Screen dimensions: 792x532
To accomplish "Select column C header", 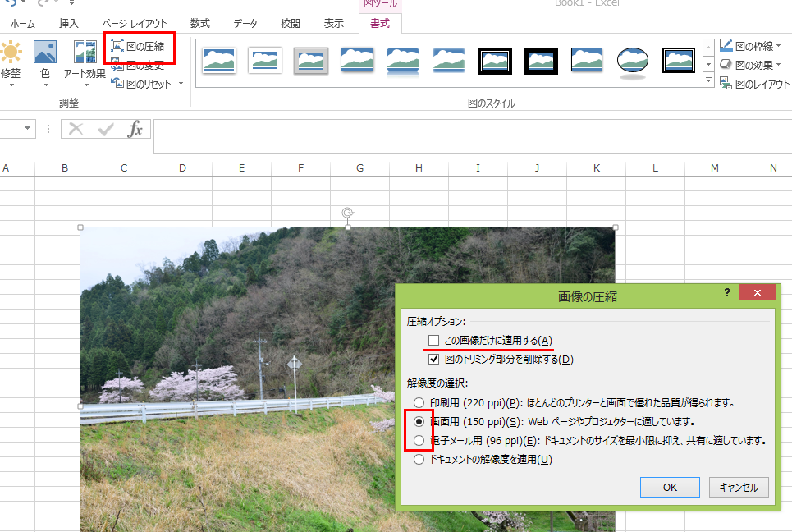I will pos(124,168).
